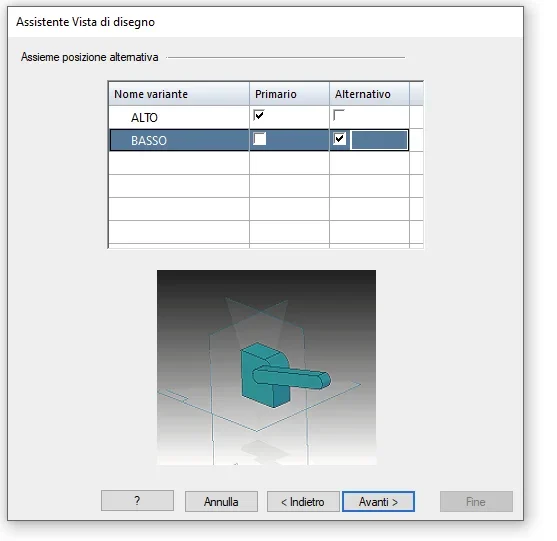
Task: Click the highlighted field beside BASSO Alternativo checkbox
Action: tap(379, 140)
